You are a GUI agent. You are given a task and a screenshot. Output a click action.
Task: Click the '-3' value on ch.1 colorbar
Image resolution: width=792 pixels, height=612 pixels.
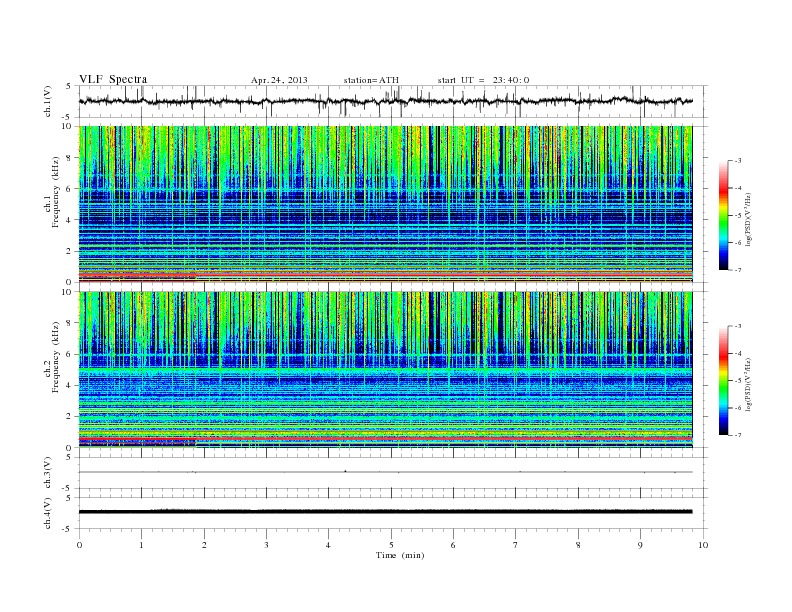pyautogui.click(x=738, y=161)
